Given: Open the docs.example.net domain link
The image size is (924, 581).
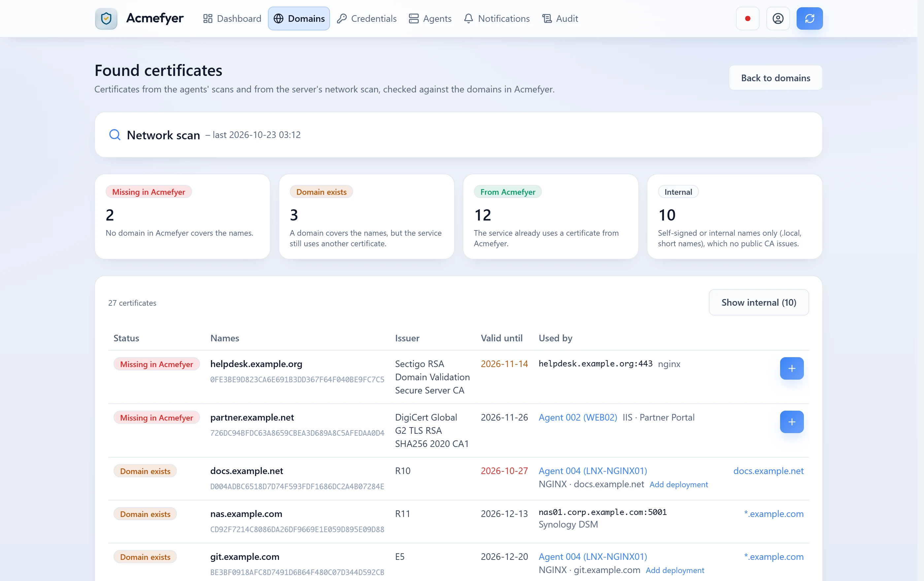Looking at the screenshot, I should click(x=768, y=471).
